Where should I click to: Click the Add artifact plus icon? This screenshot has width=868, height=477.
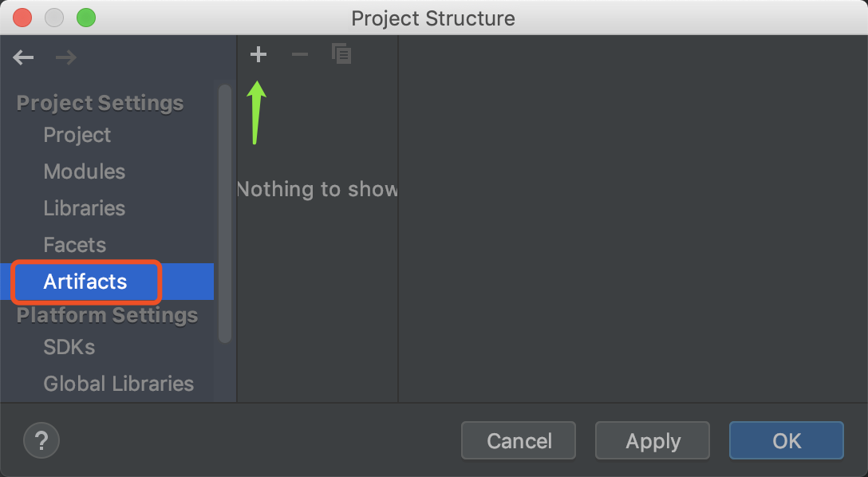tap(258, 55)
